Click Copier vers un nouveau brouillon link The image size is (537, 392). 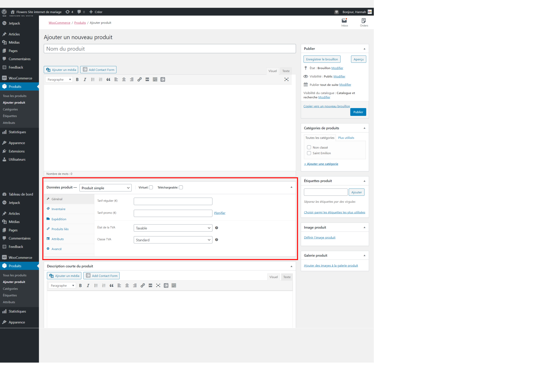[x=327, y=106]
